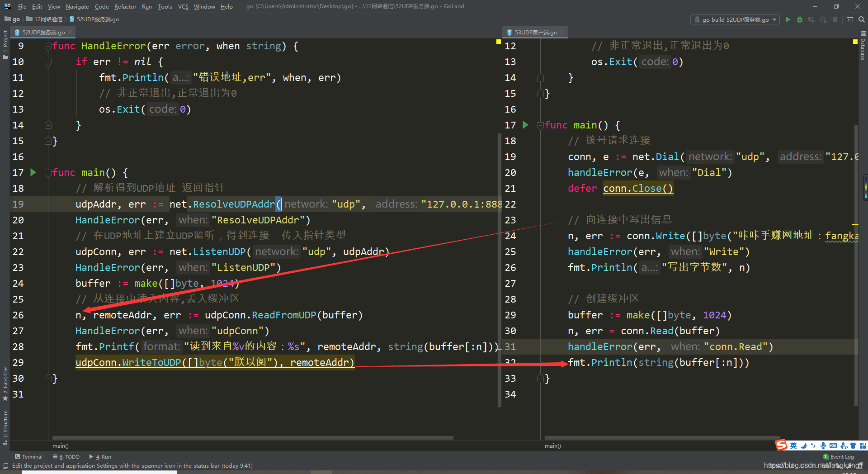Click the left editor yellow inspection indicator
The width and height of the screenshot is (868, 474).
[x=499, y=42]
